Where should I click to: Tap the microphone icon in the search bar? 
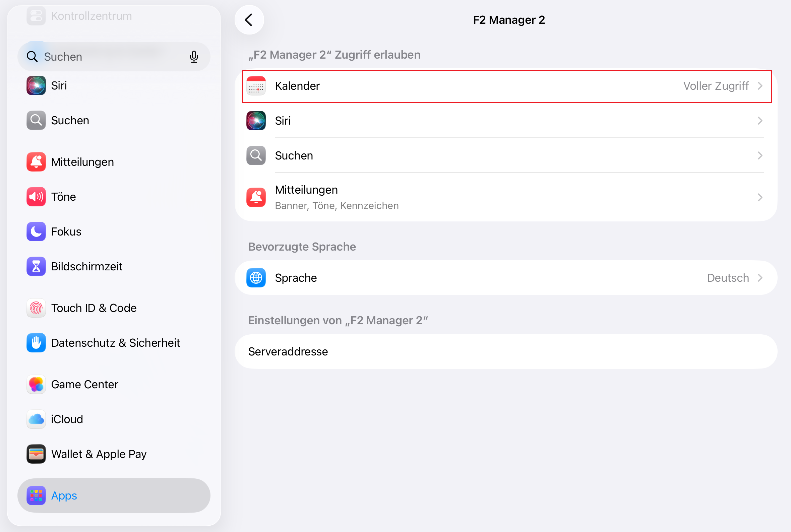point(194,57)
